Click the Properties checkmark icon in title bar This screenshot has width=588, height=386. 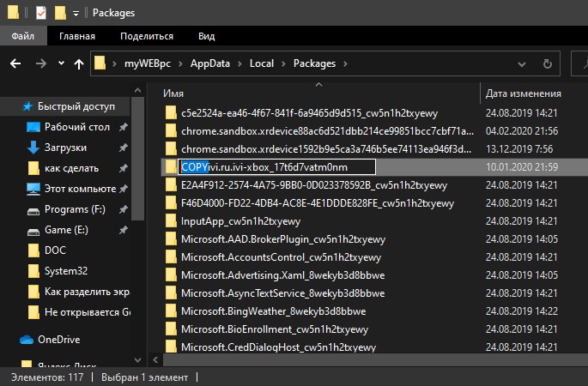(41, 13)
